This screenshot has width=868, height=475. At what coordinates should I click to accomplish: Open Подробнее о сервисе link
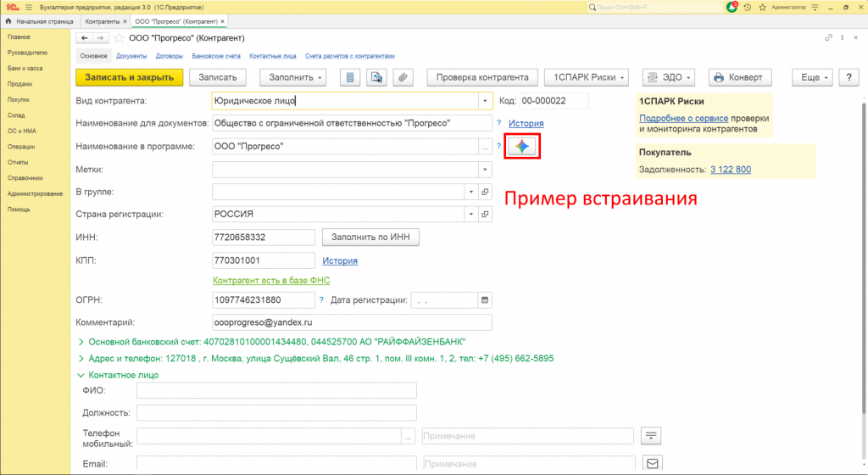(684, 118)
